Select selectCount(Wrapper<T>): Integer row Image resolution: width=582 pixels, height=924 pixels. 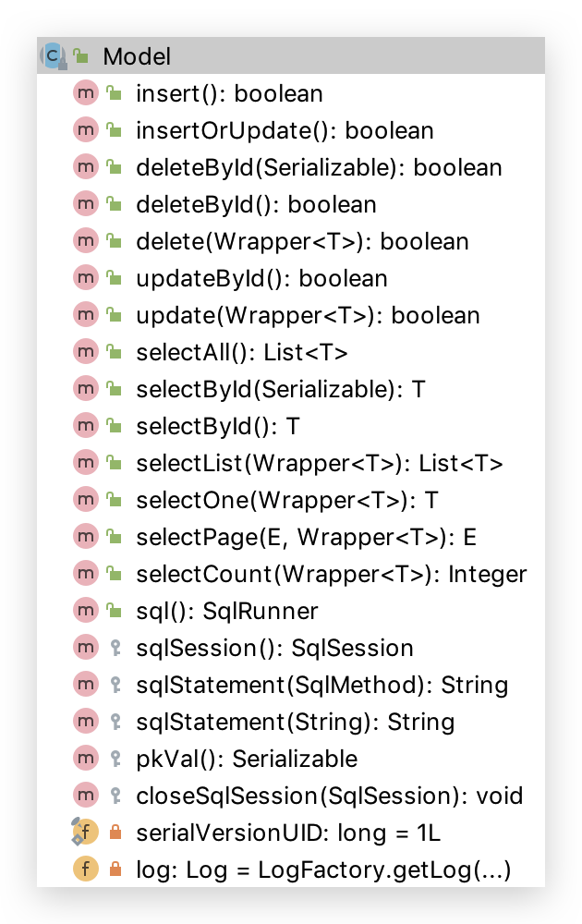click(x=331, y=574)
